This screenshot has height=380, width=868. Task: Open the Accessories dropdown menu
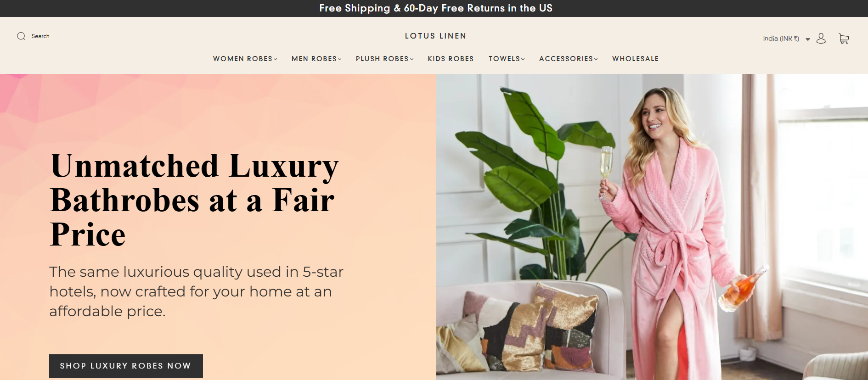click(x=569, y=59)
